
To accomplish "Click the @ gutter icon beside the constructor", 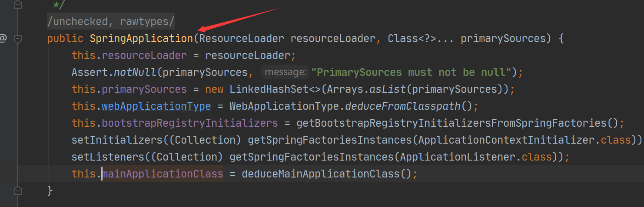I will click(3, 39).
